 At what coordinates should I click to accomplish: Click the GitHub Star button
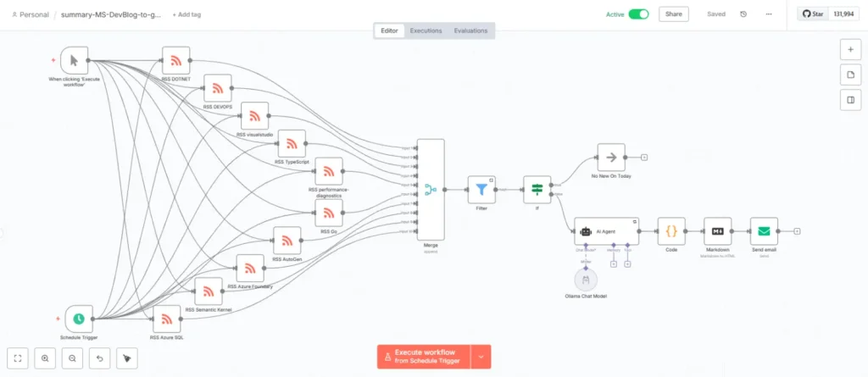813,14
